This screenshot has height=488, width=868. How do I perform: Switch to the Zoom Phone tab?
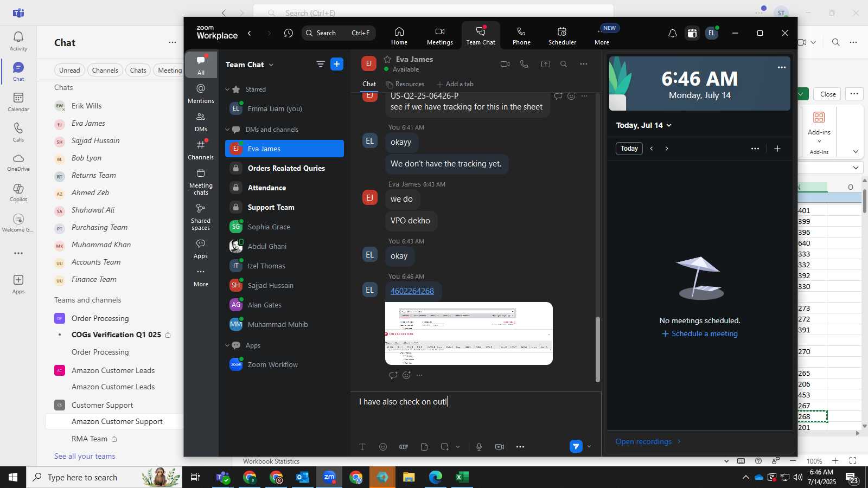[x=521, y=36]
